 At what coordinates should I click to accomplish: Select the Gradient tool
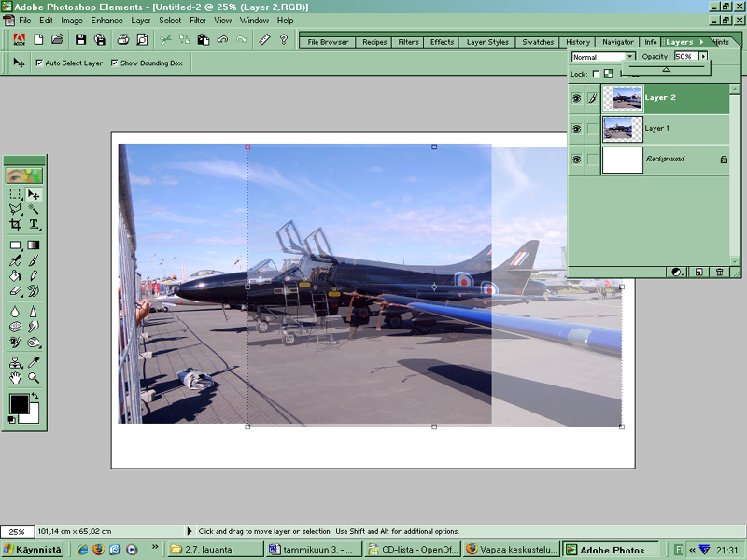(x=34, y=245)
